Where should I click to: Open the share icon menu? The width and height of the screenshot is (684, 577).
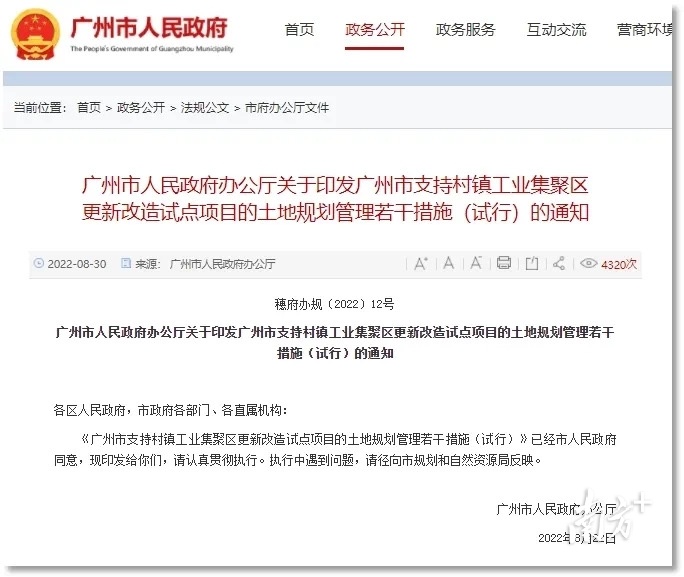559,263
